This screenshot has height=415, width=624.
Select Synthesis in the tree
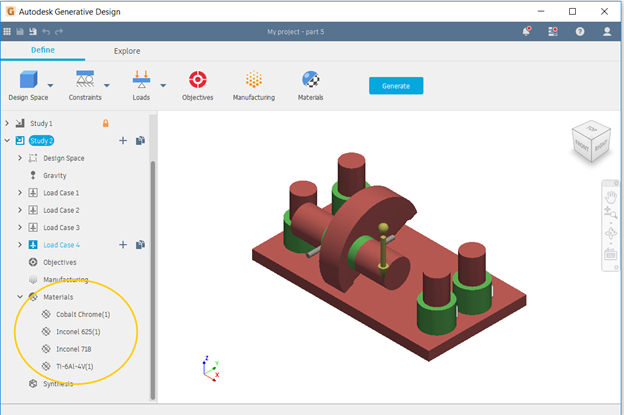(x=58, y=384)
